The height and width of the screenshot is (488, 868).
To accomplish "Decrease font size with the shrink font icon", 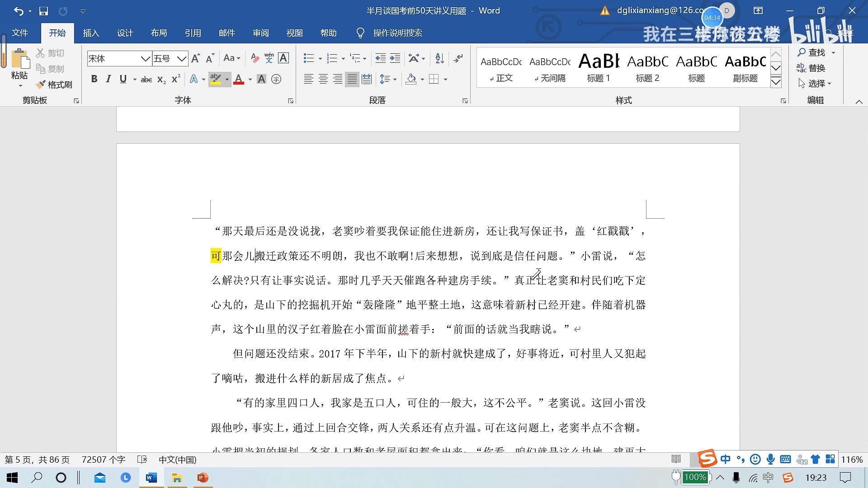I will [x=210, y=58].
